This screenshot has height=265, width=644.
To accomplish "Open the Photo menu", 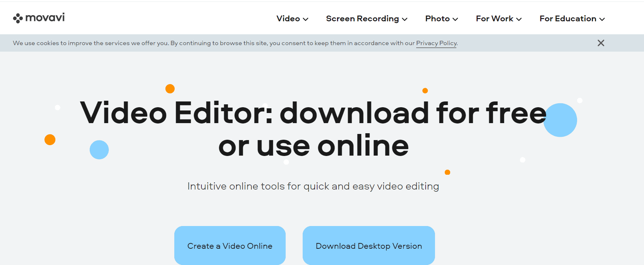I will tap(442, 18).
